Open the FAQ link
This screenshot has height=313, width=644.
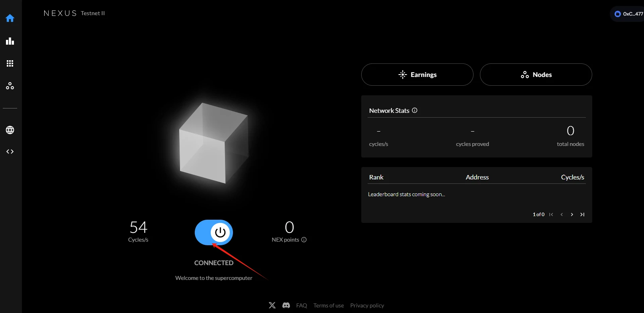click(x=301, y=305)
